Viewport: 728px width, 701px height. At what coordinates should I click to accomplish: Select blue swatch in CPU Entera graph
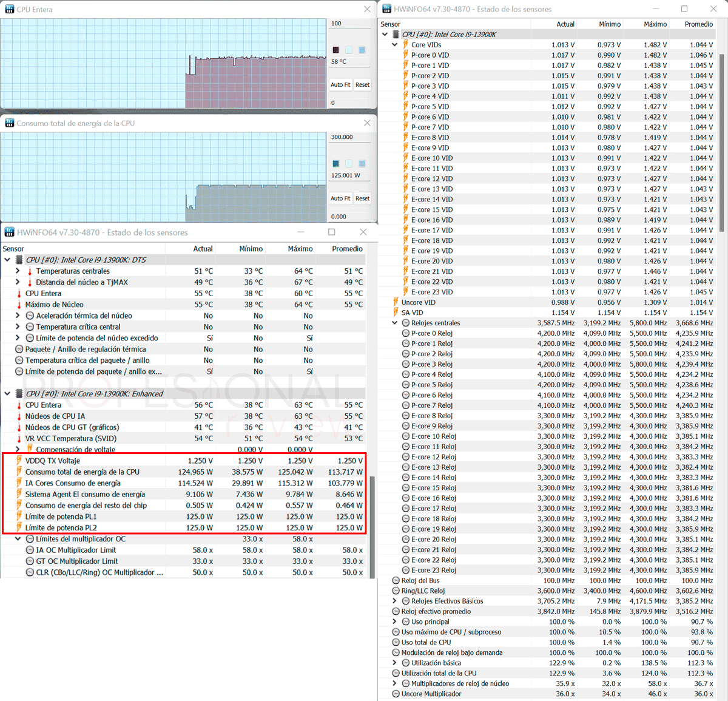pyautogui.click(x=362, y=50)
